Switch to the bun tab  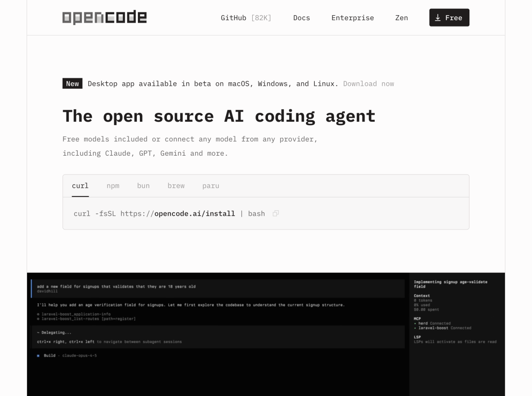(143, 186)
